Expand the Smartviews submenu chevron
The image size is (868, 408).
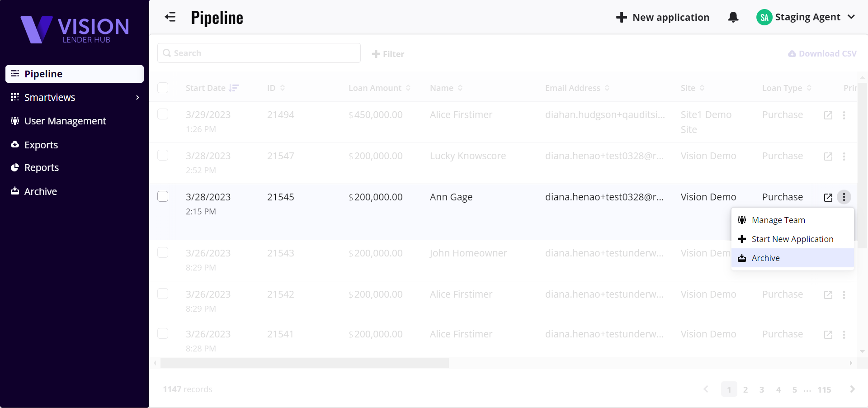[137, 98]
